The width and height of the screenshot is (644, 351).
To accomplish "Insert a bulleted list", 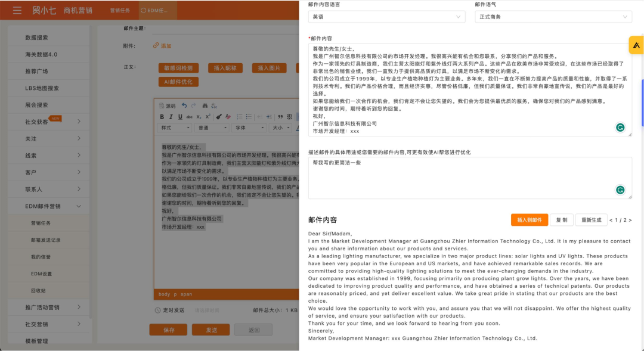I will coord(249,117).
